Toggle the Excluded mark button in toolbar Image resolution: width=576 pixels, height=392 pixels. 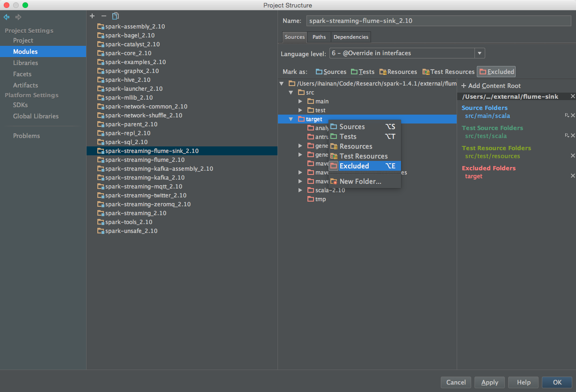pos(496,72)
